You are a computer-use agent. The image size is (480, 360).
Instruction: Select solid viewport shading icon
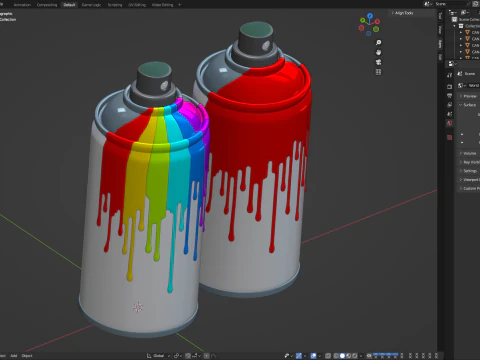click(x=342, y=356)
